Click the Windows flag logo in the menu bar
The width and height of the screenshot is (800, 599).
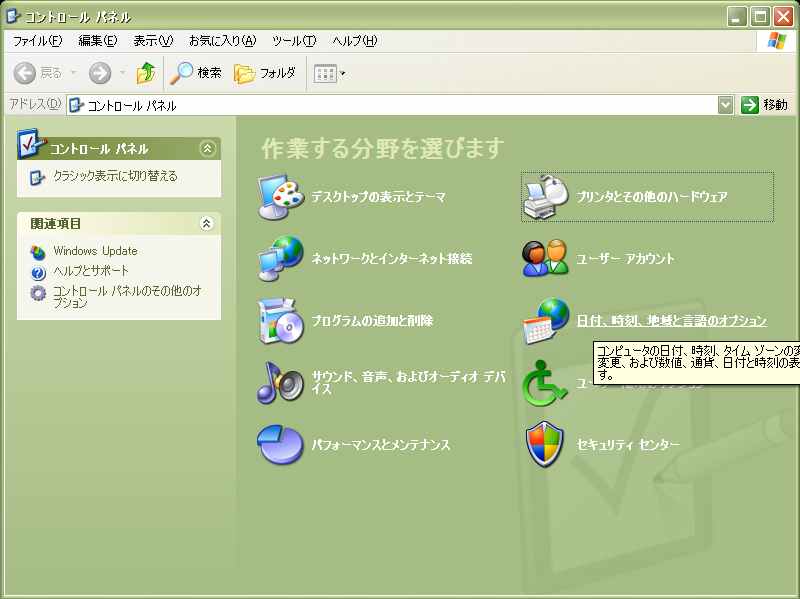click(x=777, y=41)
